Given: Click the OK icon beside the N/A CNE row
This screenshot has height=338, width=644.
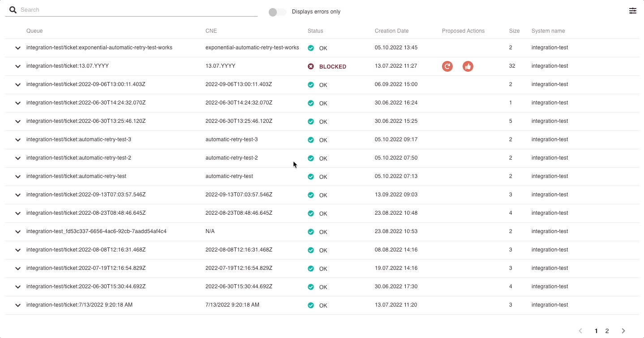Looking at the screenshot, I should (x=311, y=231).
